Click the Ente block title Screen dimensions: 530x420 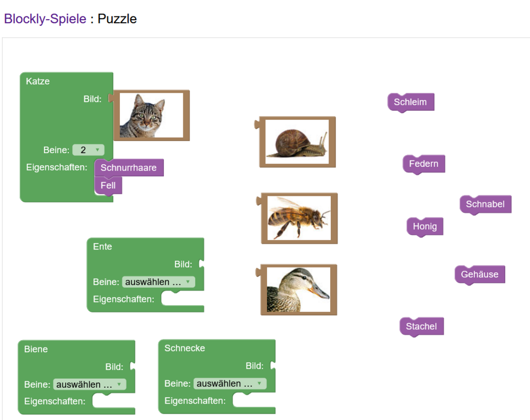pyautogui.click(x=102, y=247)
